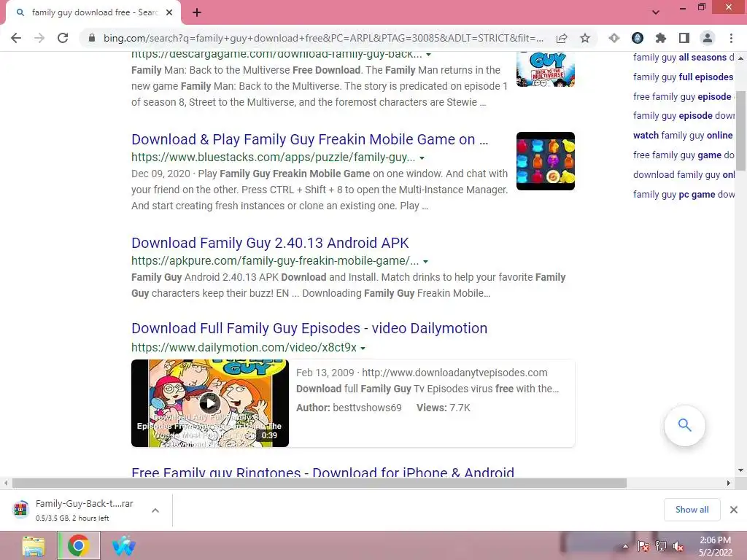This screenshot has height=560, width=747.
Task: Open File Explorer from taskbar
Action: 34,545
